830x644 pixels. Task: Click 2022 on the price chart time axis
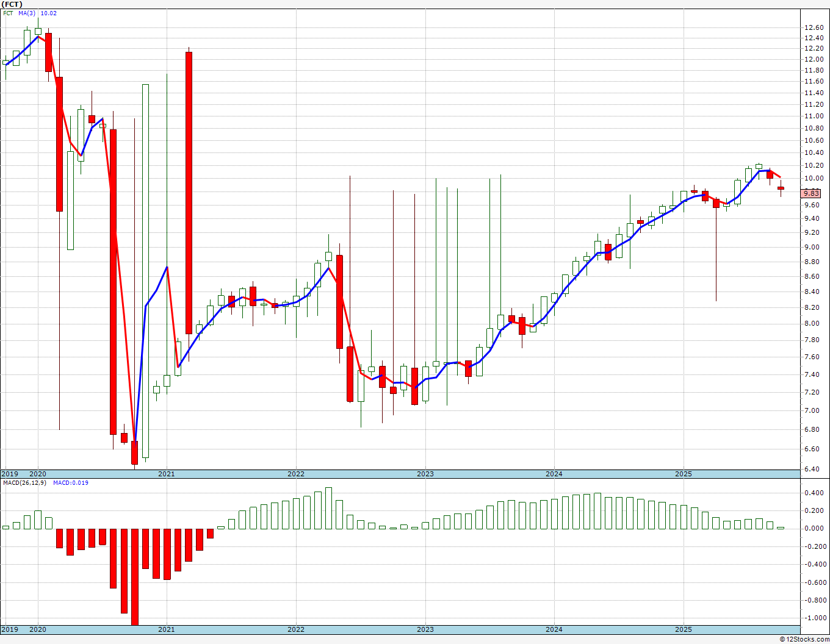296,474
